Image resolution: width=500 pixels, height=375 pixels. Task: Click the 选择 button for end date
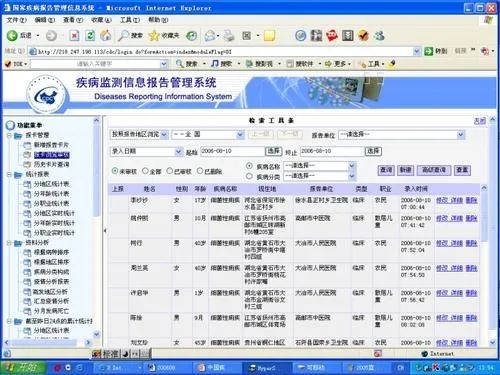(x=373, y=151)
